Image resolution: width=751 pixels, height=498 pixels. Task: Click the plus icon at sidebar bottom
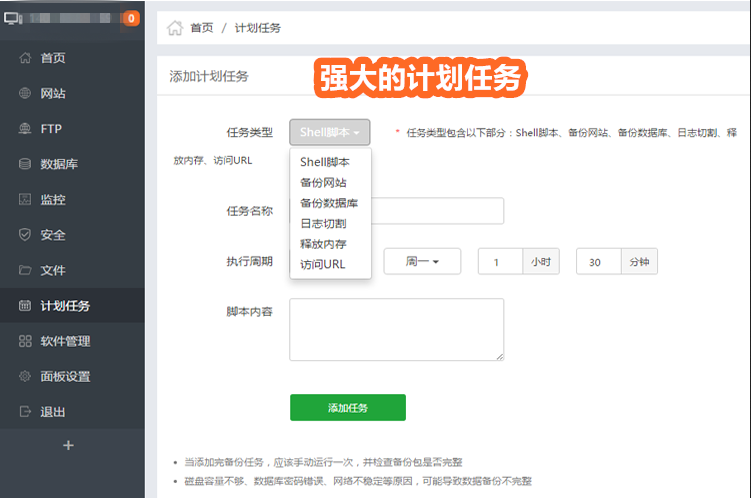click(x=68, y=445)
